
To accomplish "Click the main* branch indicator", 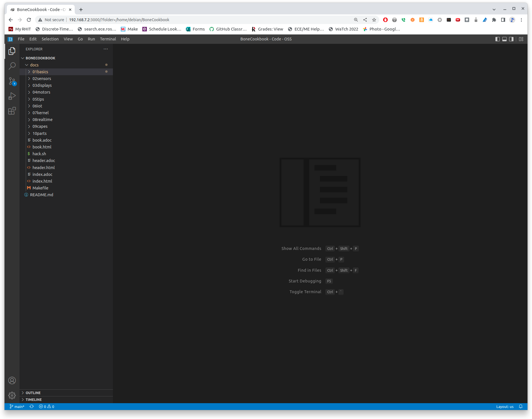I will (17, 407).
